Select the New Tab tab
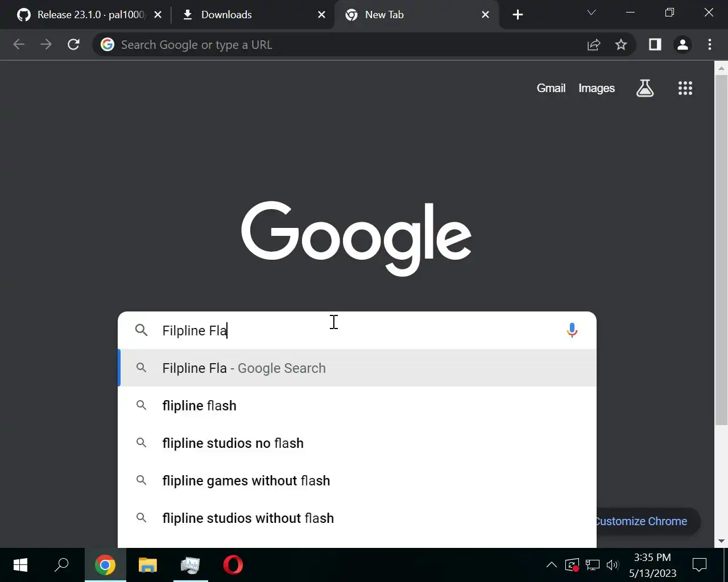Image resolution: width=728 pixels, height=582 pixels. (415, 15)
